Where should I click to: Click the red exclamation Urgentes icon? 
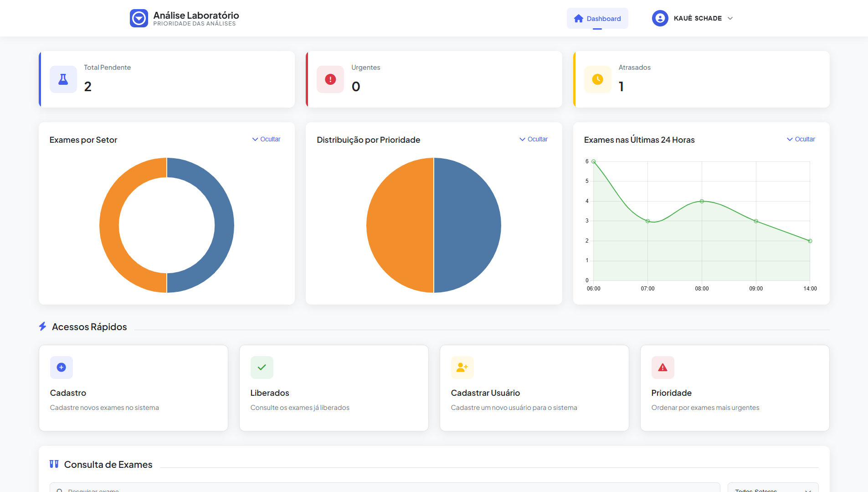pyautogui.click(x=330, y=79)
